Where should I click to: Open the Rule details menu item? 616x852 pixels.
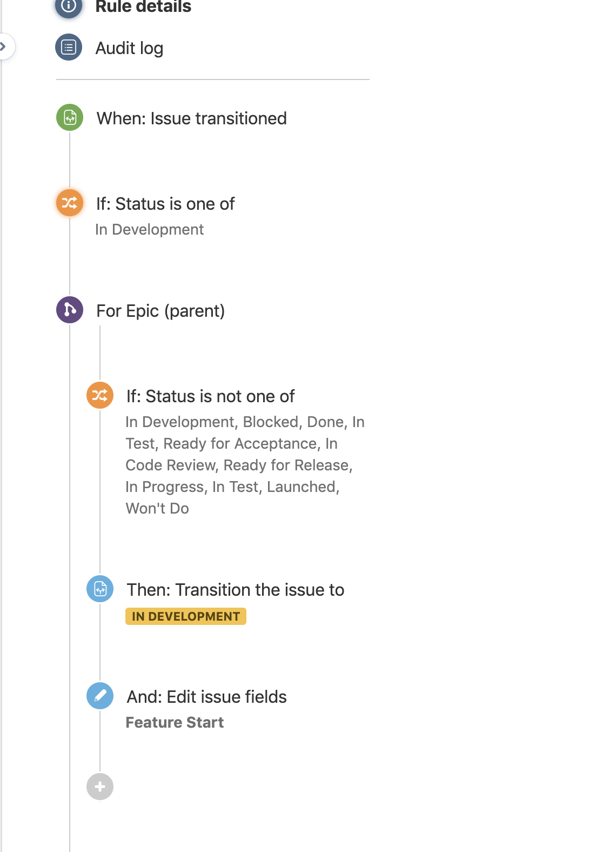pyautogui.click(x=143, y=7)
